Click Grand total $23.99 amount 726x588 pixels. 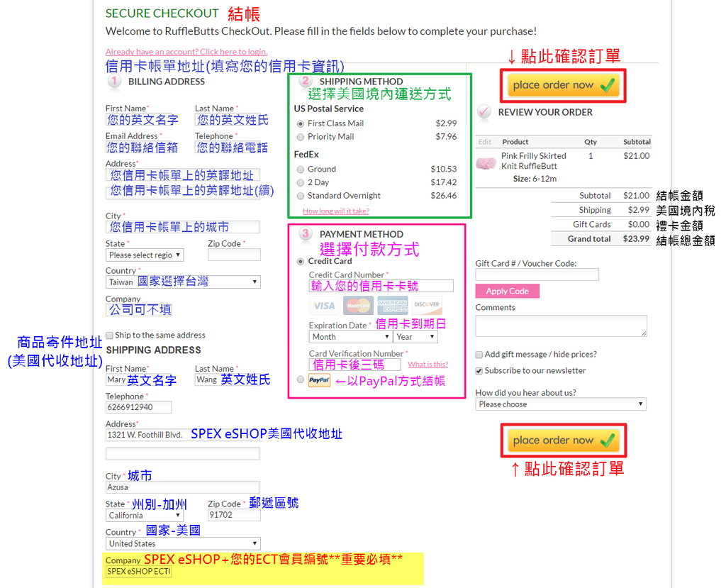tap(636, 239)
